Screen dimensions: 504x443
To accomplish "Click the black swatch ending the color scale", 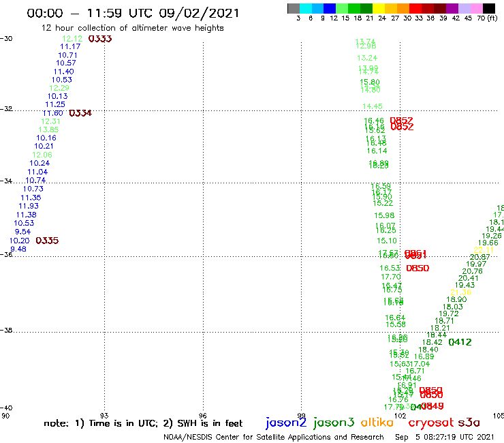I will click(x=488, y=8).
